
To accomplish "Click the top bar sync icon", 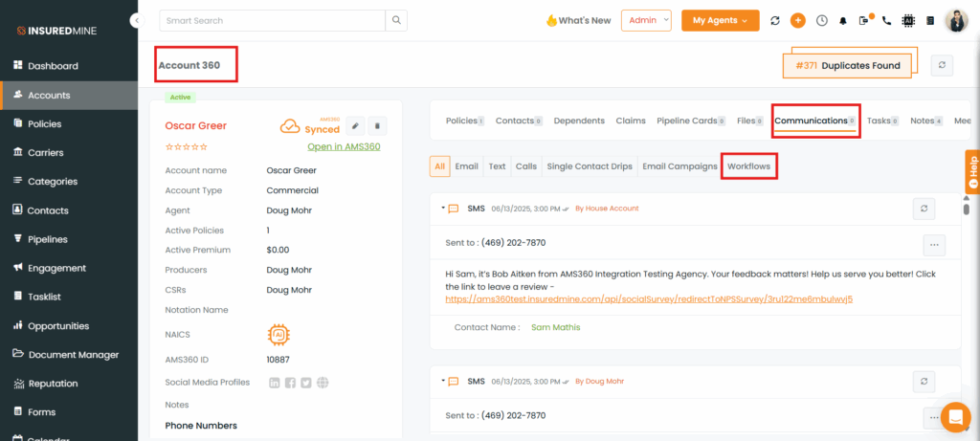I will point(775,21).
